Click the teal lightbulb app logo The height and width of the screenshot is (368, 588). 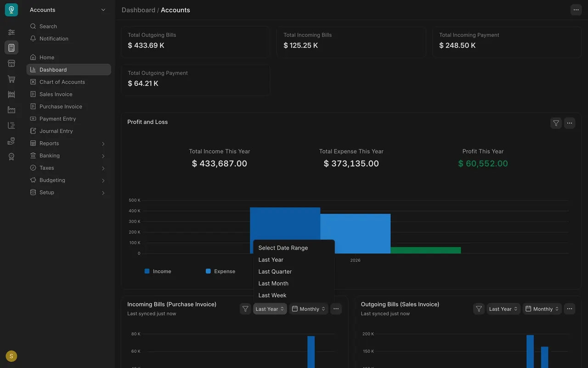11,10
